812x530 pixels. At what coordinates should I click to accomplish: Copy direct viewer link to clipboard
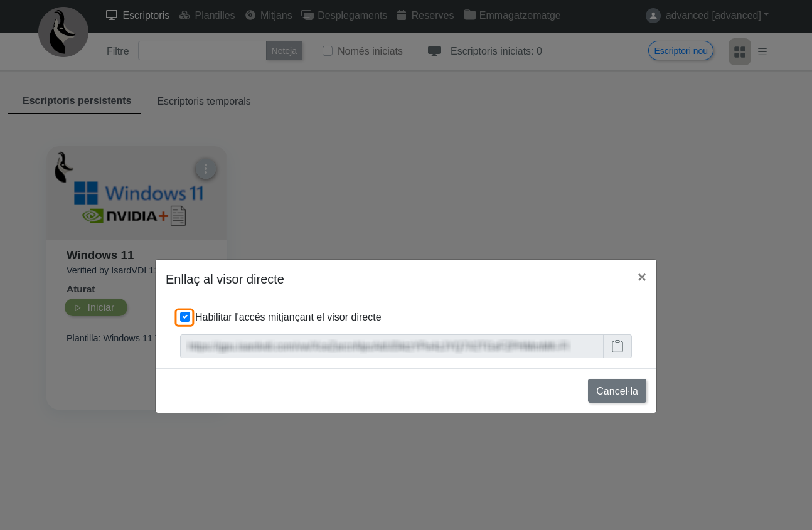(x=617, y=346)
